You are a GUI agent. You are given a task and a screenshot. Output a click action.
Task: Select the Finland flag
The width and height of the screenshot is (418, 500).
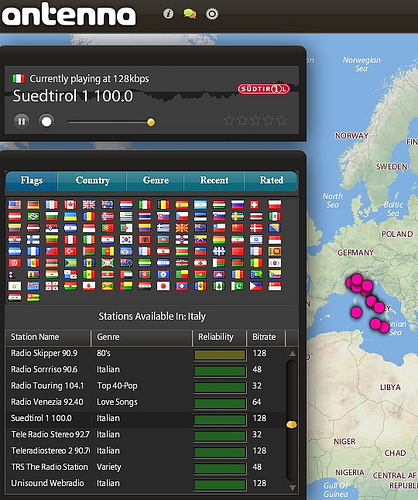pyautogui.click(x=33, y=240)
